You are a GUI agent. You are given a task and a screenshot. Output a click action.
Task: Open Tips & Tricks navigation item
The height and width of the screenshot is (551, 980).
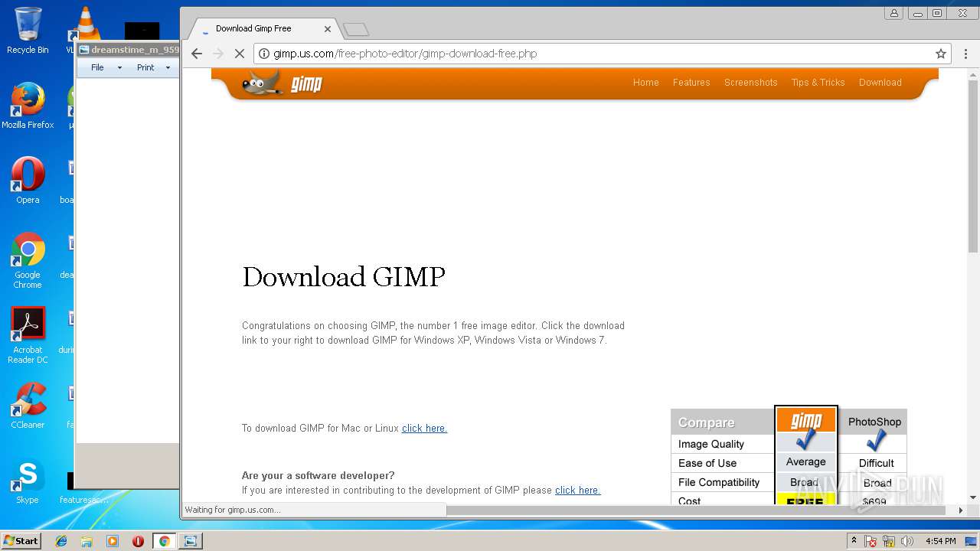pyautogui.click(x=818, y=83)
